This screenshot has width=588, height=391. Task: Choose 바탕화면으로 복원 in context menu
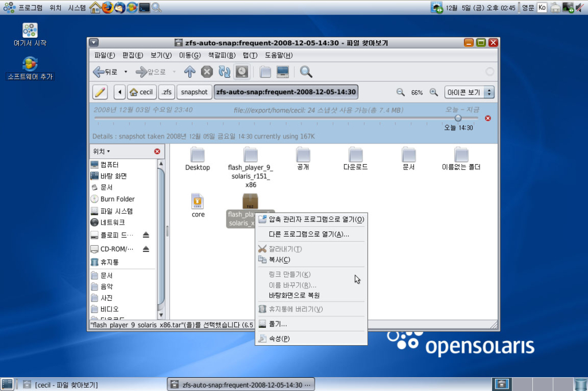311,295
